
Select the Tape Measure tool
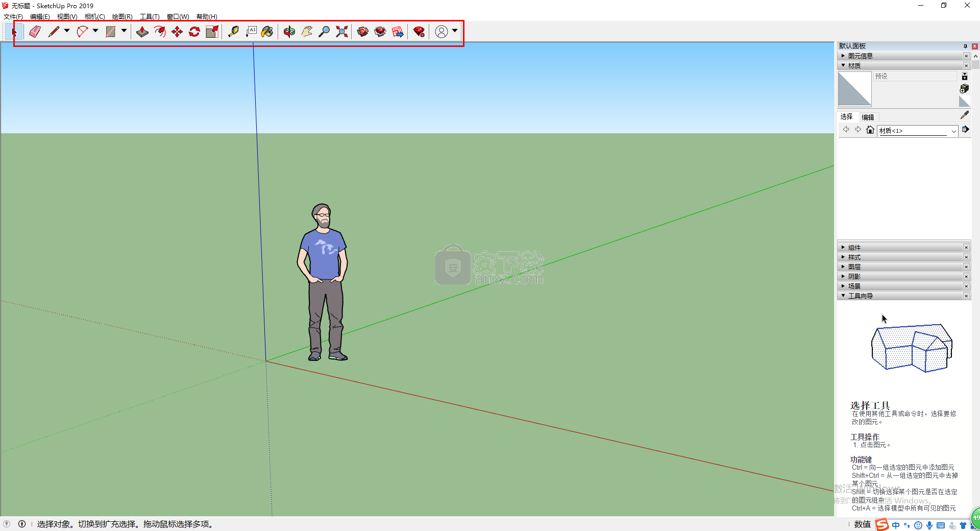pyautogui.click(x=233, y=32)
